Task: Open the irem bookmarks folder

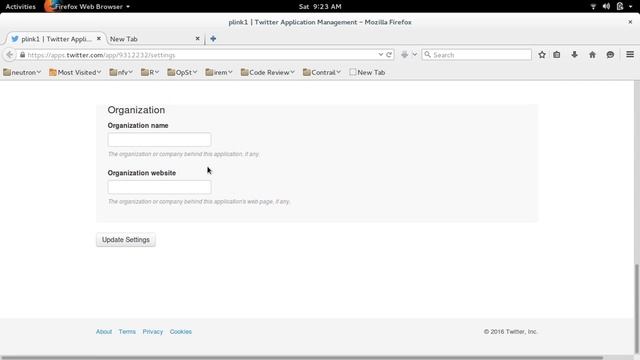Action: coord(219,72)
